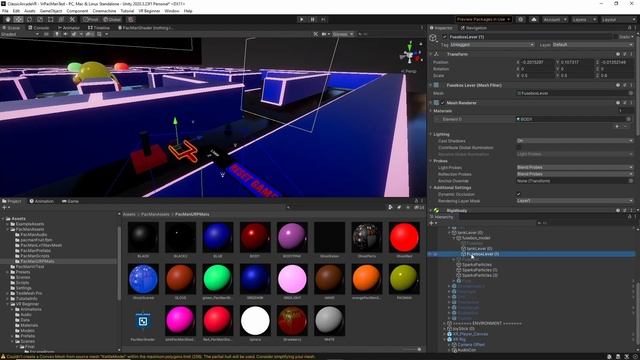640x360 pixels.
Task: Select the bright green material sphere
Action: [x=218, y=279]
